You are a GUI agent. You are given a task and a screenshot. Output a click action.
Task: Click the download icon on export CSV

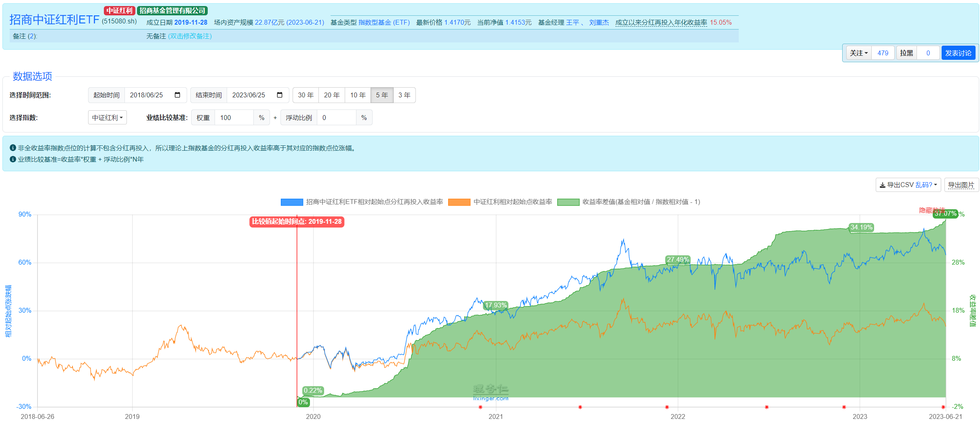pyautogui.click(x=882, y=185)
